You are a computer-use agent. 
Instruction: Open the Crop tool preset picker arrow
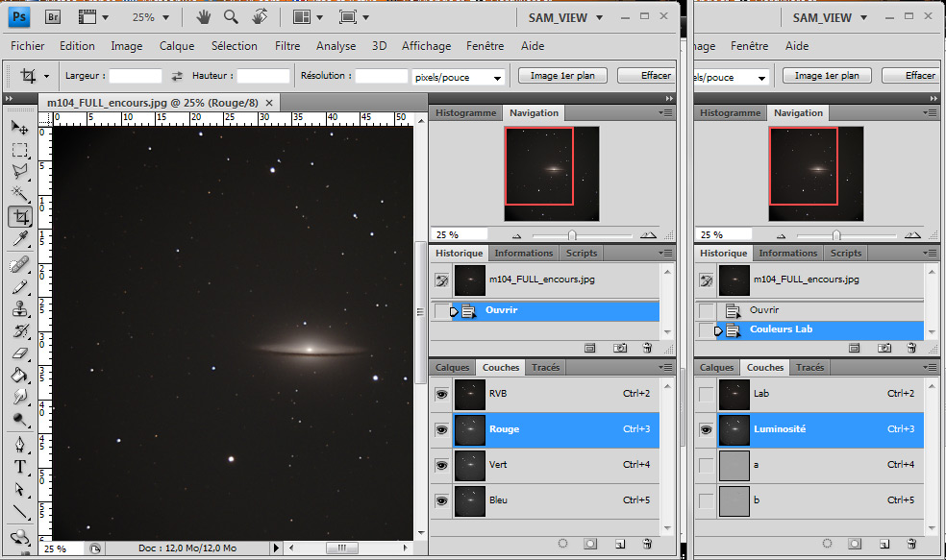[45, 76]
